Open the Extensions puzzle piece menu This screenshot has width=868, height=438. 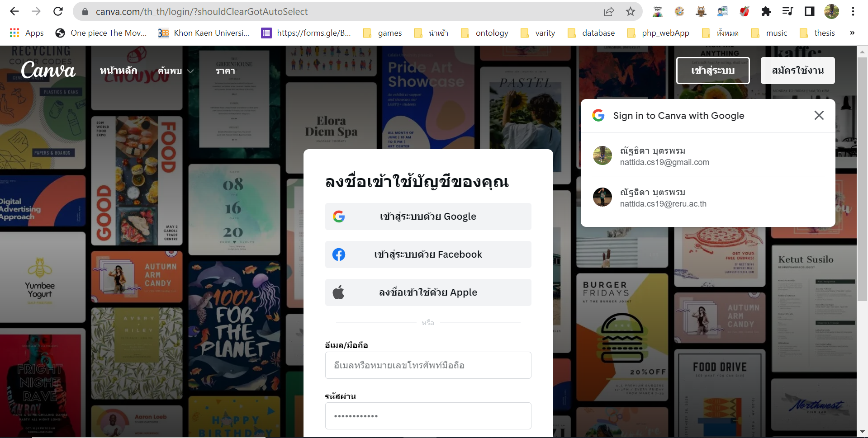[x=766, y=12]
